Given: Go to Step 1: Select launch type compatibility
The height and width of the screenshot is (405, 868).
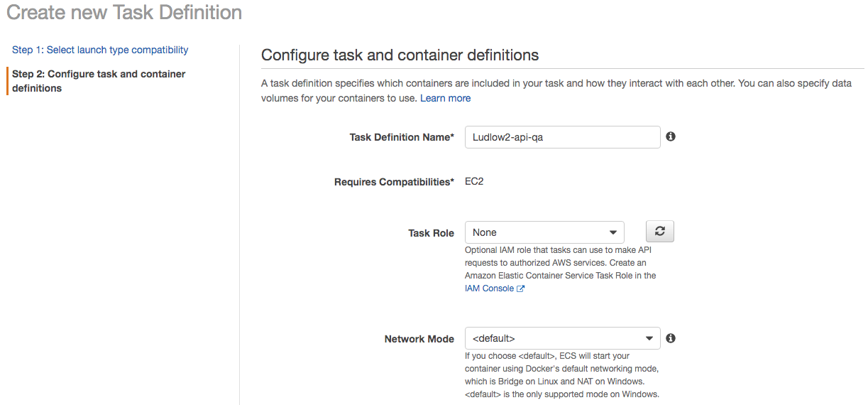Looking at the screenshot, I should coord(100,50).
